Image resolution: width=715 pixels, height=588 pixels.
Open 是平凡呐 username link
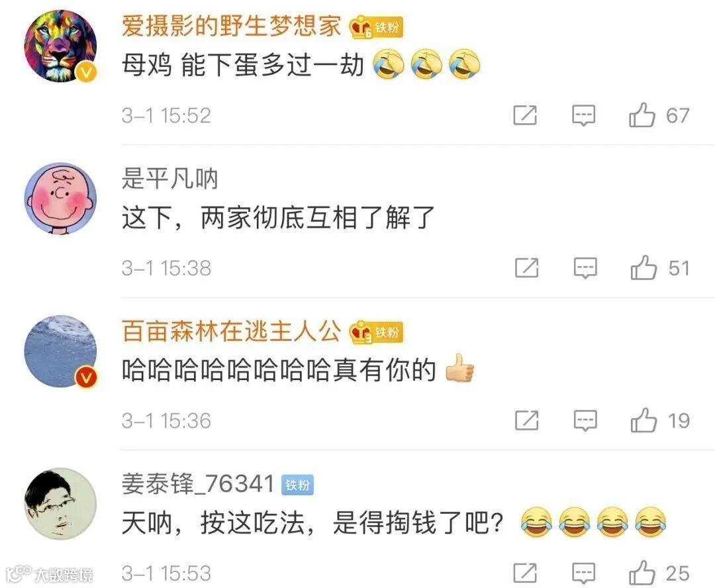(169, 178)
